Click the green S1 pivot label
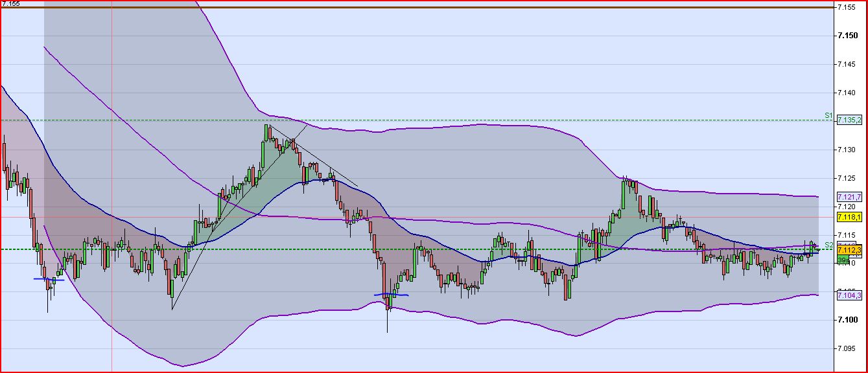868x373 pixels. (x=827, y=115)
